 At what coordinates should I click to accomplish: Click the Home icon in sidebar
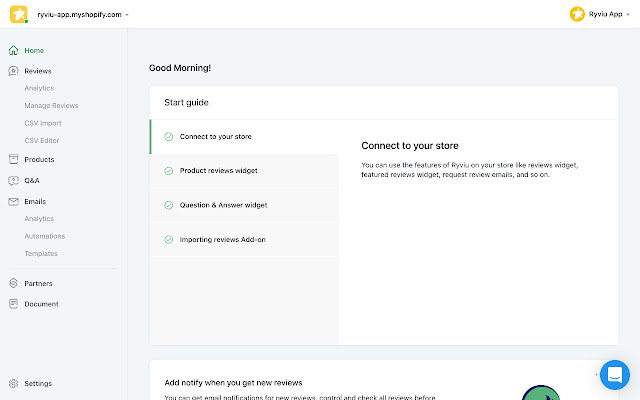pyautogui.click(x=13, y=50)
